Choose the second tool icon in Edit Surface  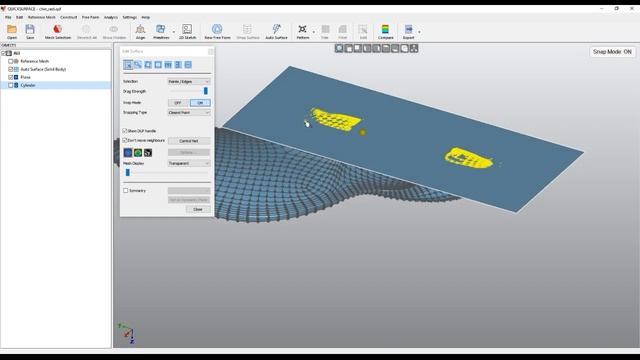(x=138, y=64)
